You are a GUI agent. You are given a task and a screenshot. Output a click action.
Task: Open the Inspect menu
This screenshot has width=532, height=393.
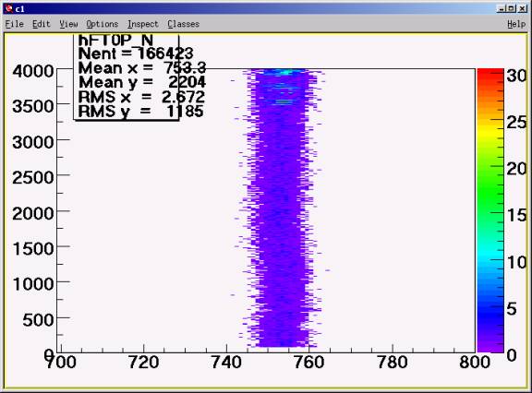pyautogui.click(x=143, y=24)
